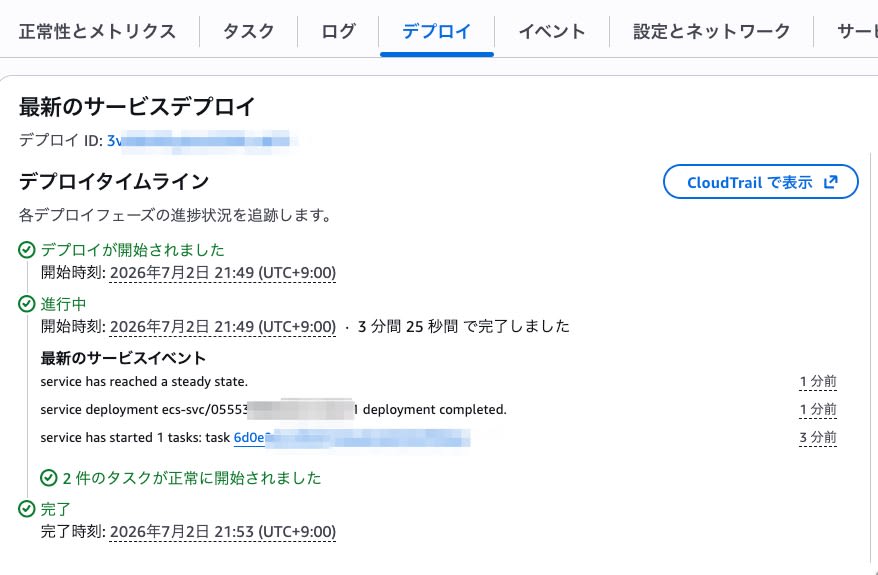Select the デプロイ tab
The image size is (878, 575).
[437, 31]
